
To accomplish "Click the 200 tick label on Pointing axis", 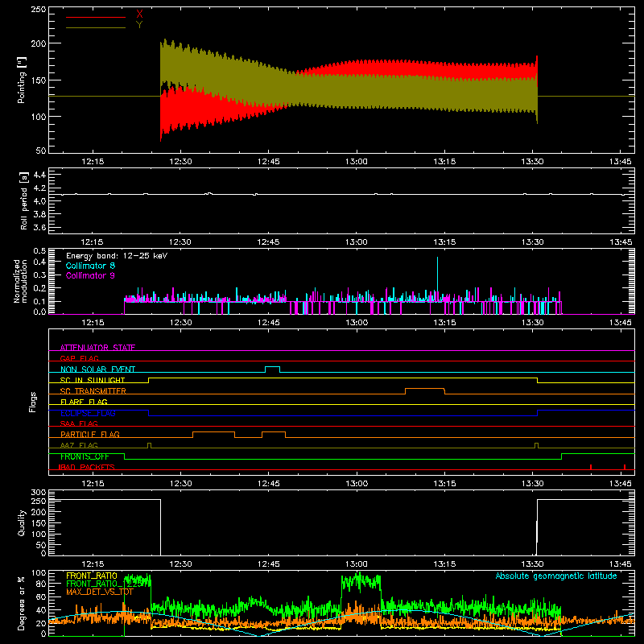I will click(x=39, y=43).
